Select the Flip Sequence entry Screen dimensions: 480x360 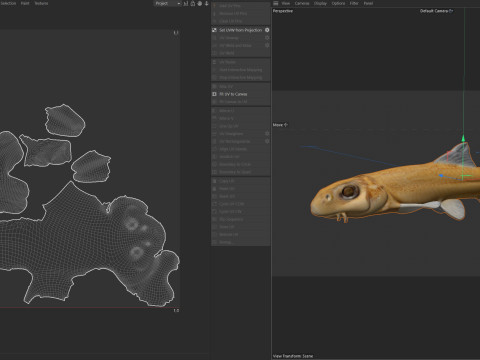240,219
